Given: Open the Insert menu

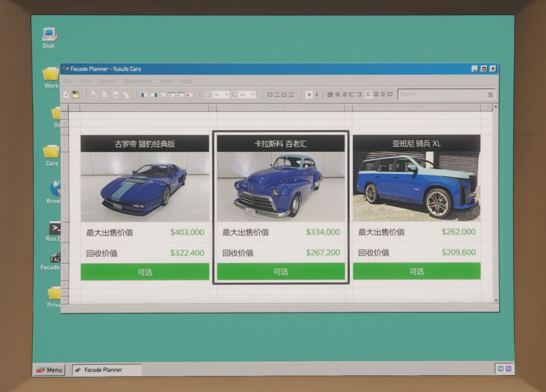Looking at the screenshot, I should [x=167, y=81].
